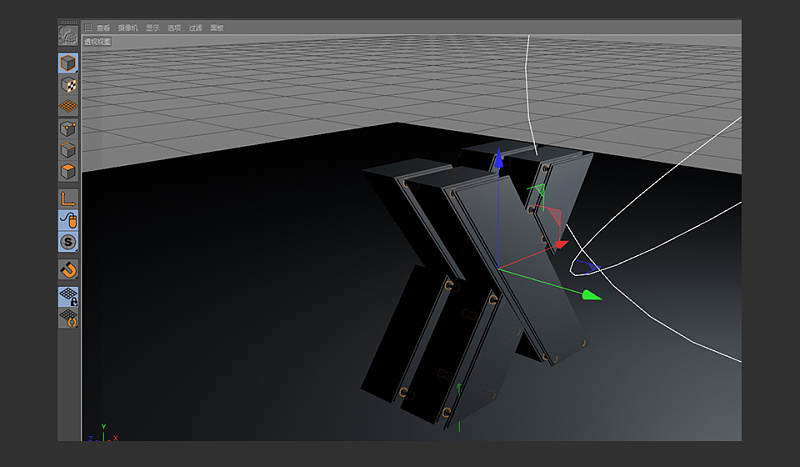Viewport: 800px width, 467px height.
Task: Click the Make Editable icon at toolbar top
Action: 68,35
